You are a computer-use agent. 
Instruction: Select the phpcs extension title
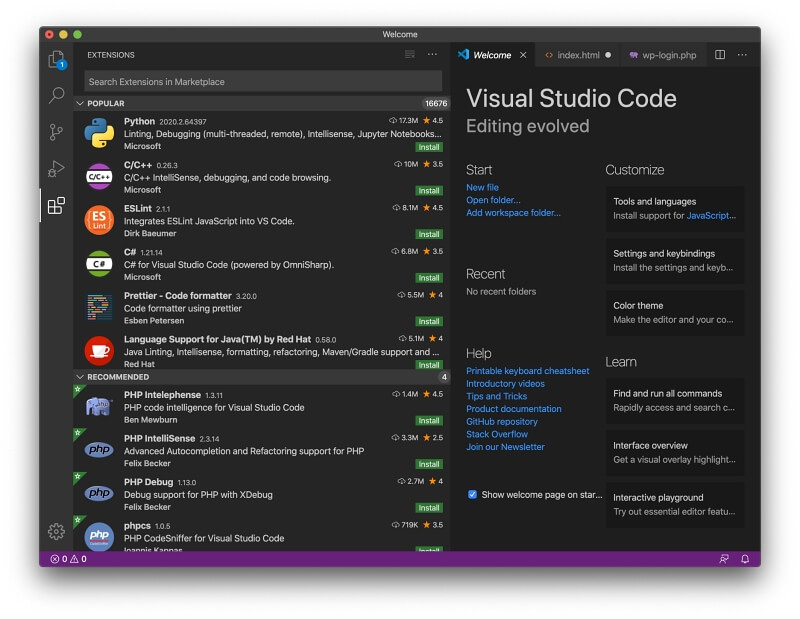(x=137, y=526)
